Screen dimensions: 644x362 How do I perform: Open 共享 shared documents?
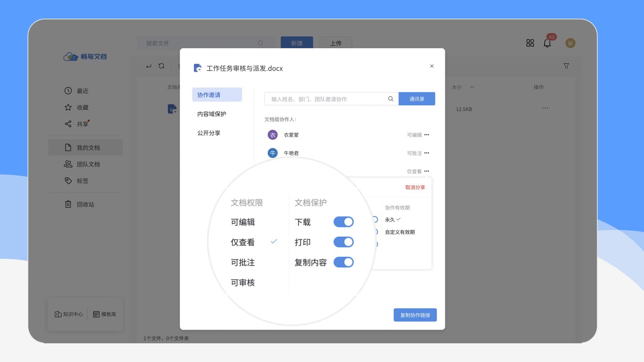coord(77,124)
